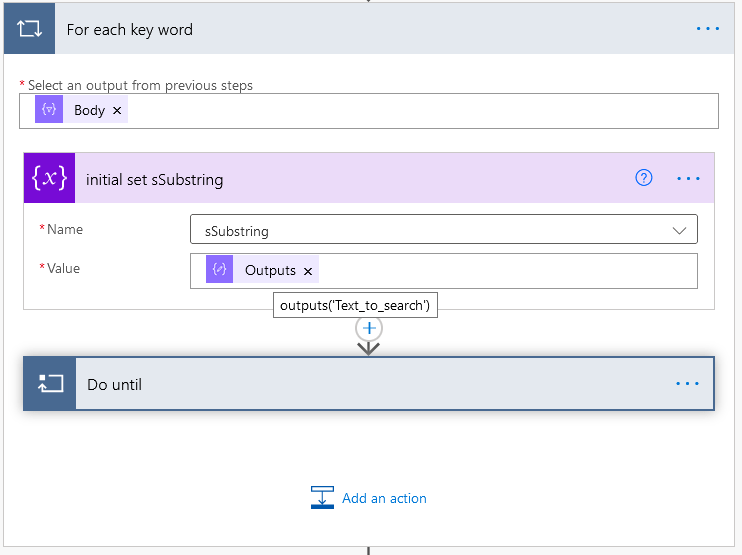
Task: Click the empty area of Value field
Action: pyautogui.click(x=500, y=271)
